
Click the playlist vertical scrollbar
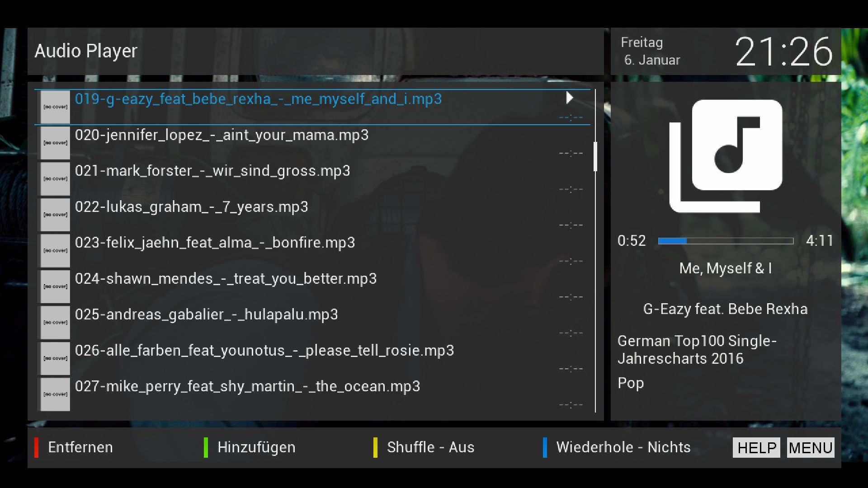595,156
